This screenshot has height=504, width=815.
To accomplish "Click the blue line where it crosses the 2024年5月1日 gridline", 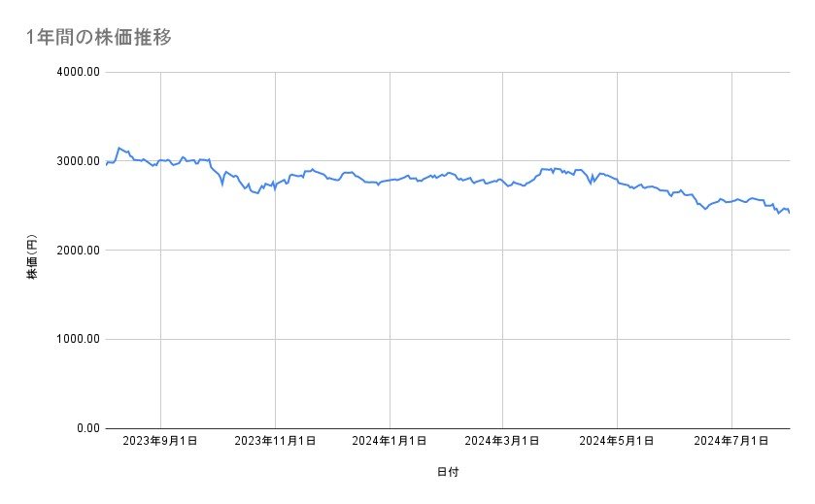I will click(618, 182).
